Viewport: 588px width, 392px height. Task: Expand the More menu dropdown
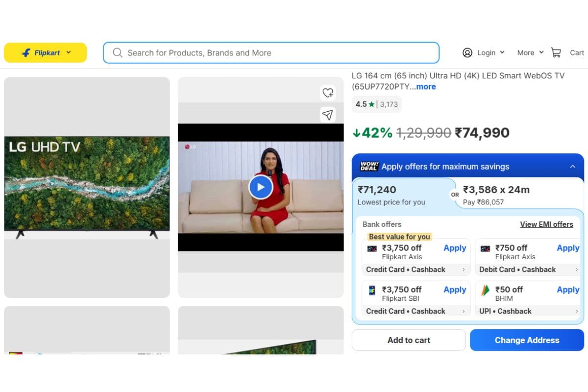(x=530, y=52)
